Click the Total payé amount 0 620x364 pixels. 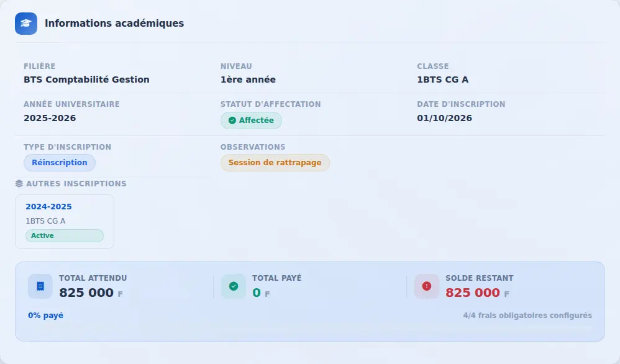pyautogui.click(x=257, y=293)
